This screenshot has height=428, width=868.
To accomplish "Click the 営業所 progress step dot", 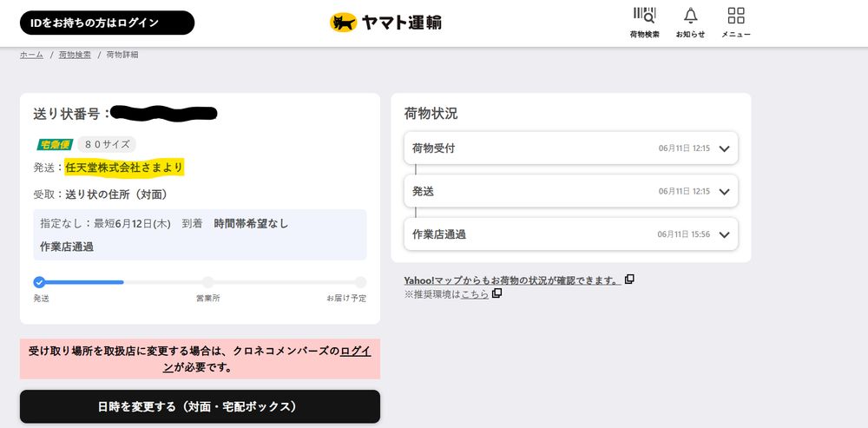I will [x=207, y=282].
